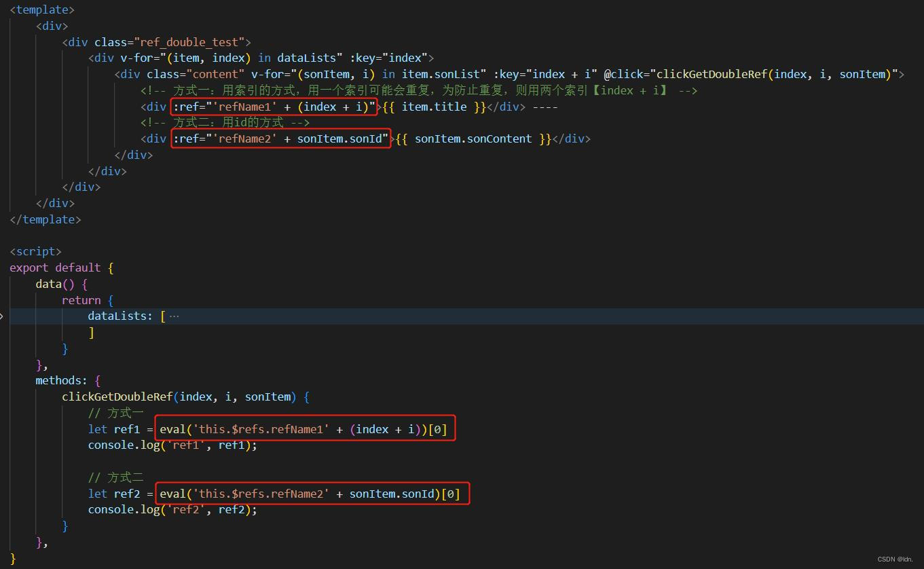Click console.log('ref1', ref1) line
The image size is (924, 569).
click(172, 445)
